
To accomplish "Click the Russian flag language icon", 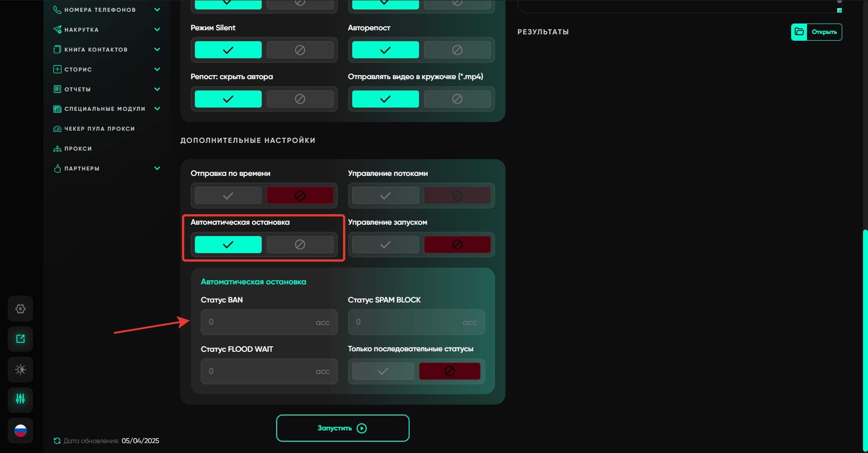I will pos(20,431).
